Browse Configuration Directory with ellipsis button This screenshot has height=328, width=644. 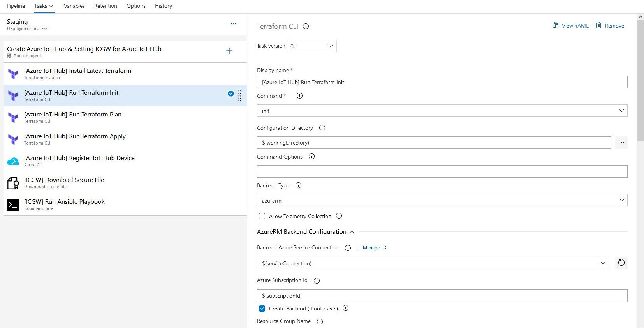[x=621, y=143]
